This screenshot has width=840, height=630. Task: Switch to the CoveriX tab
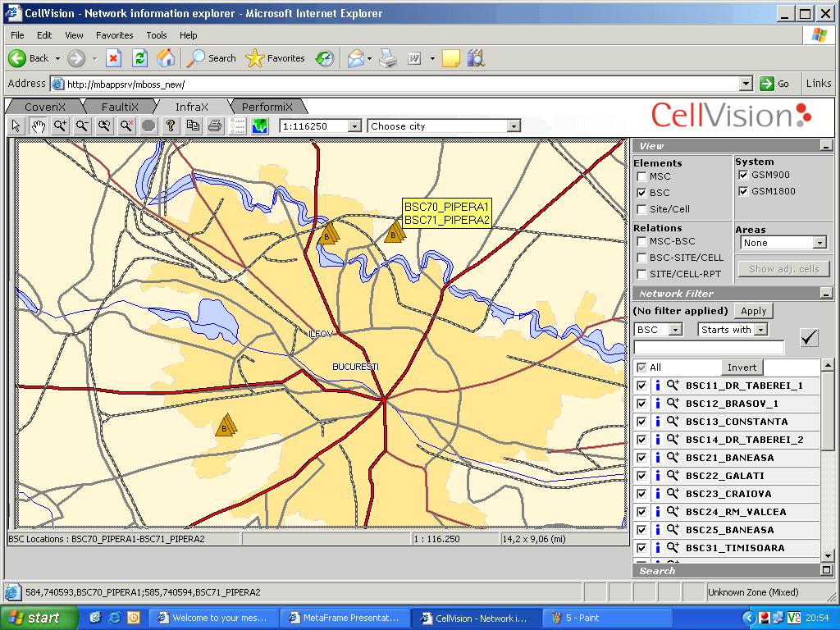coord(44,107)
